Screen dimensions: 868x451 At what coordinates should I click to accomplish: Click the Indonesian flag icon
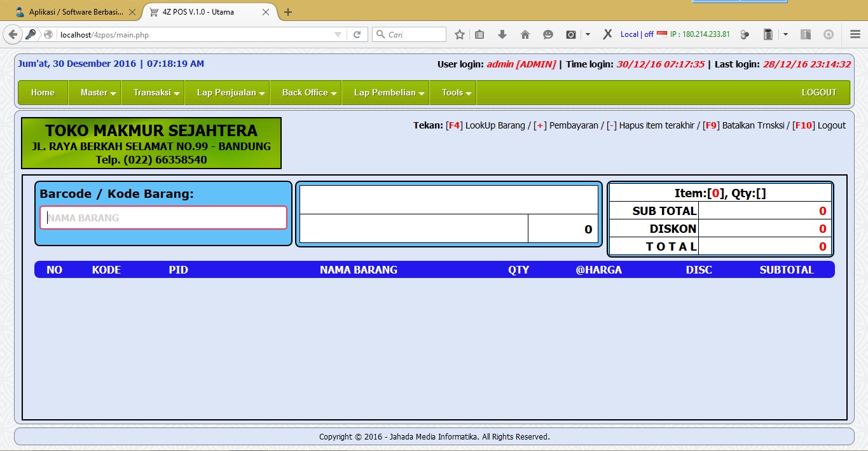point(662,34)
